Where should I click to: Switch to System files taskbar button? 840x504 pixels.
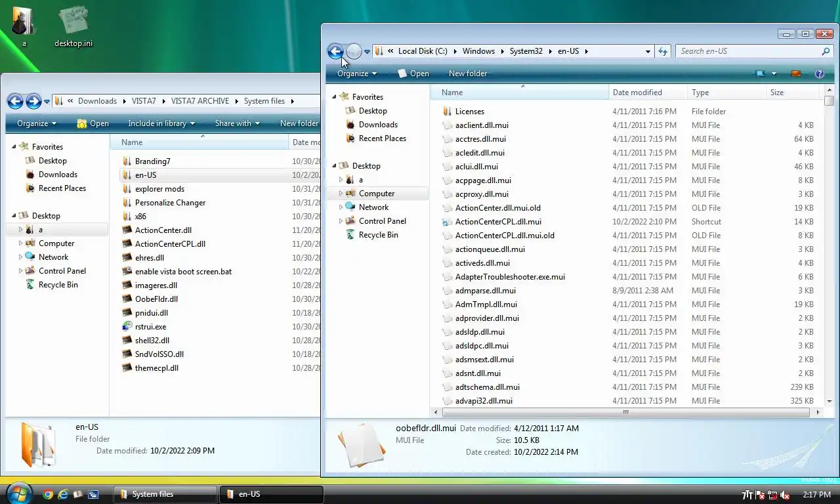[x=165, y=494]
